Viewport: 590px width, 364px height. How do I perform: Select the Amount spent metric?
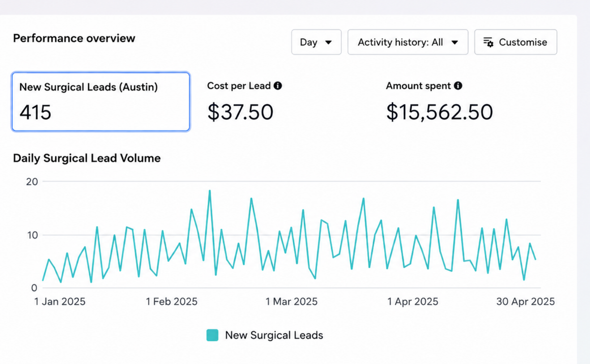click(x=439, y=102)
